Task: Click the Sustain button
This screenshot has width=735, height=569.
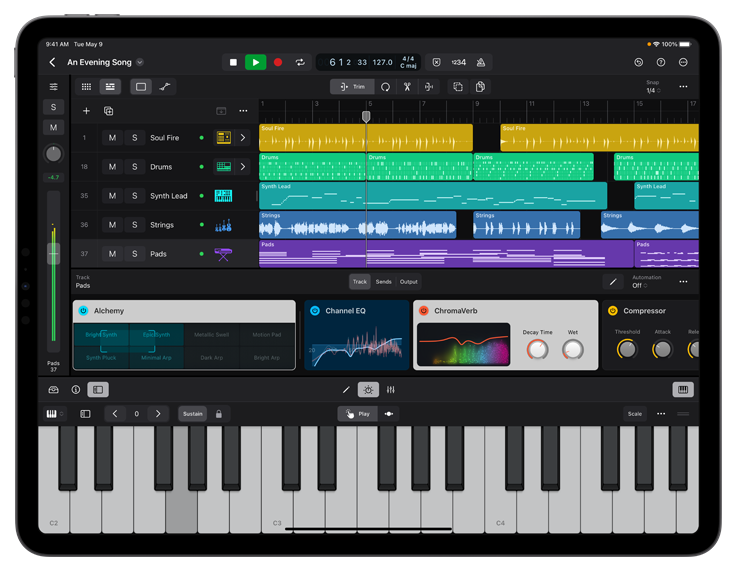Action: pyautogui.click(x=192, y=413)
